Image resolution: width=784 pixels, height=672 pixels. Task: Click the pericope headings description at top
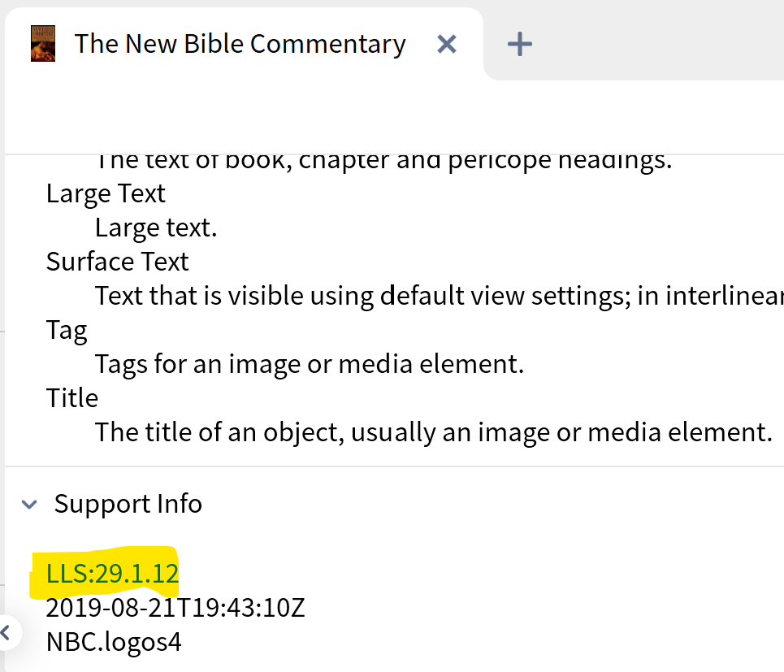pos(383,161)
